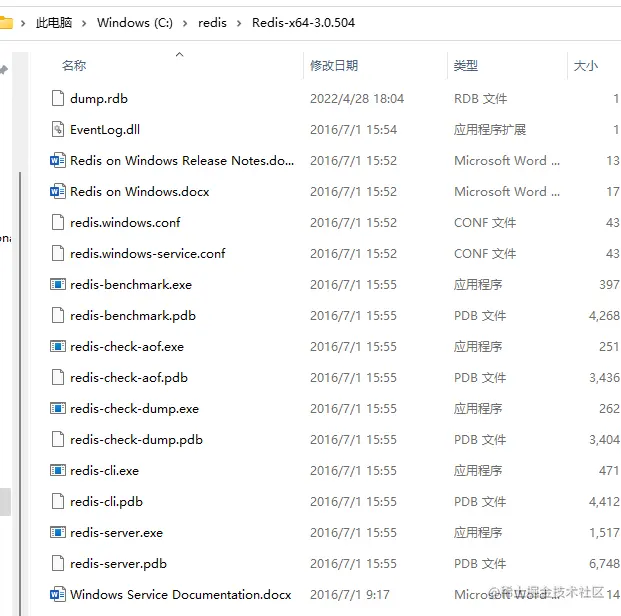Click the pin icon in navigation pane
Screen dimensions: 621x616
[4, 70]
